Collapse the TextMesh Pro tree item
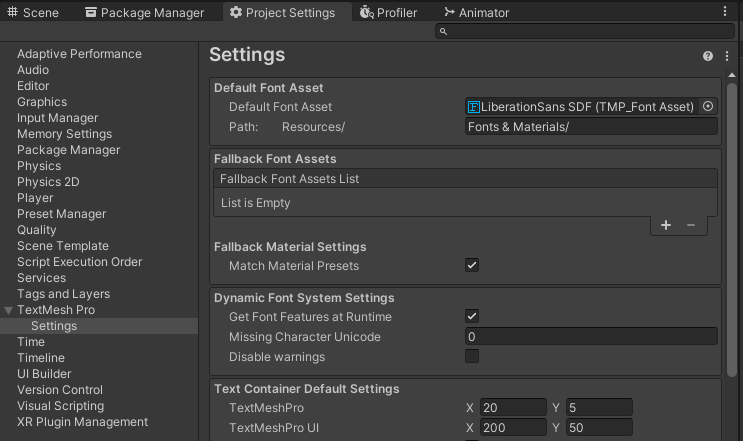The image size is (743, 441). coord(9,310)
